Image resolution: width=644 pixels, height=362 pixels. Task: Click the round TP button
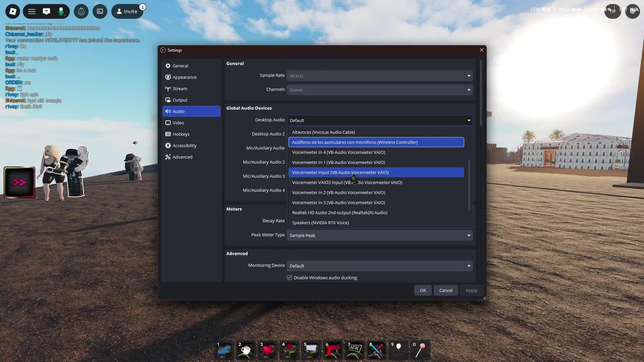pos(612,11)
